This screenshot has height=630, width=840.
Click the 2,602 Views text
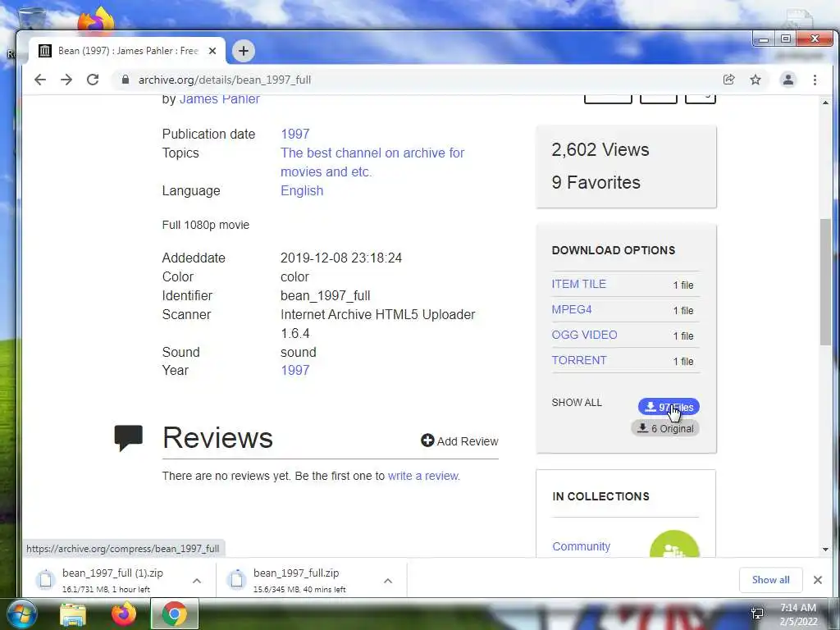click(600, 149)
